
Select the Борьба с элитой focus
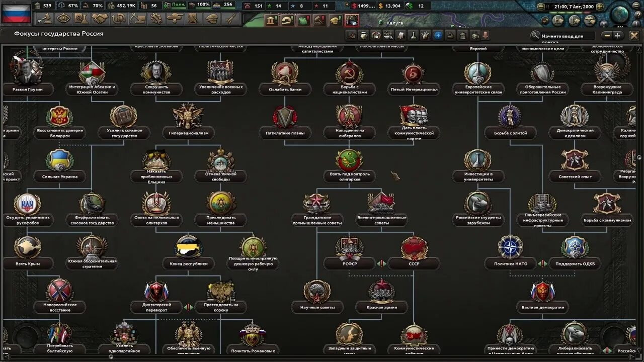click(511, 122)
